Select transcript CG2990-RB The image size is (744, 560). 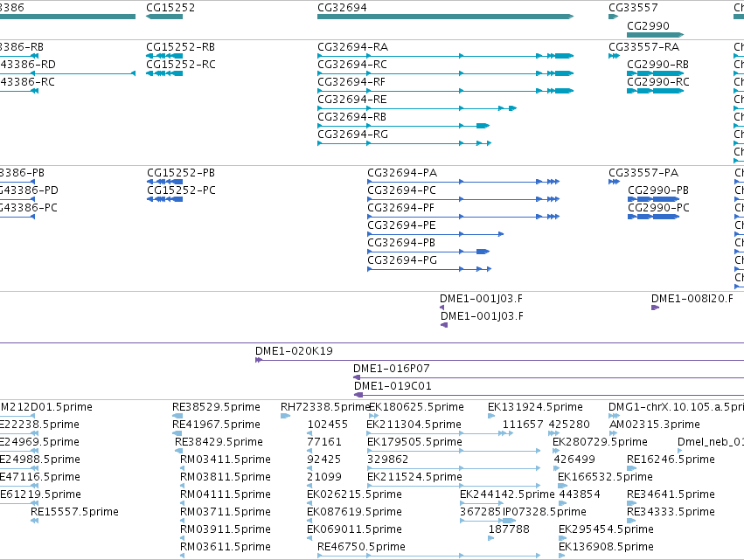point(657,65)
